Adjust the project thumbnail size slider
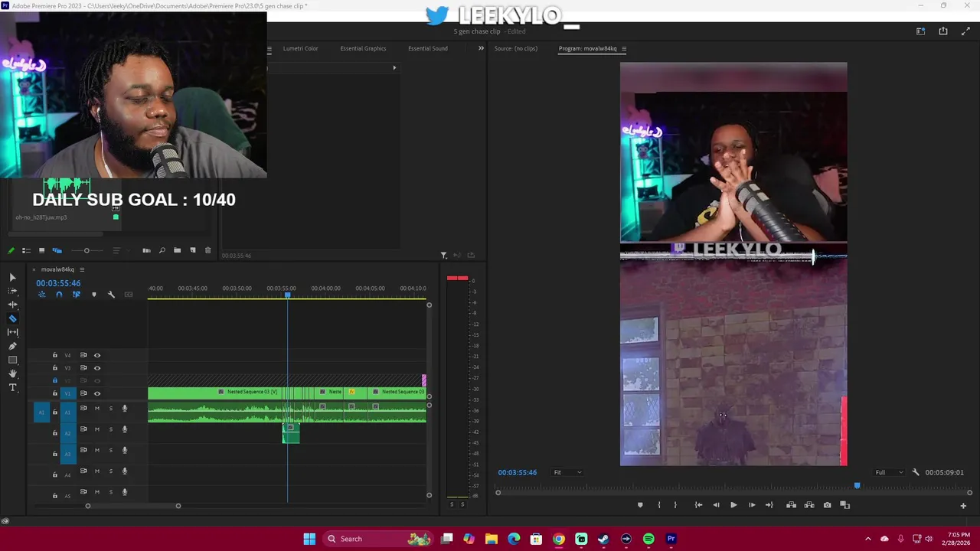Screen dimensions: 980x551 [87, 250]
